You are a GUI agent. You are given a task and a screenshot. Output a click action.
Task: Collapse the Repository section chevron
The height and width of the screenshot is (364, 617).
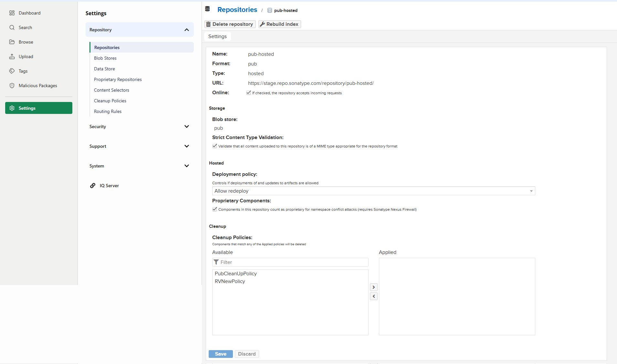pos(187,30)
